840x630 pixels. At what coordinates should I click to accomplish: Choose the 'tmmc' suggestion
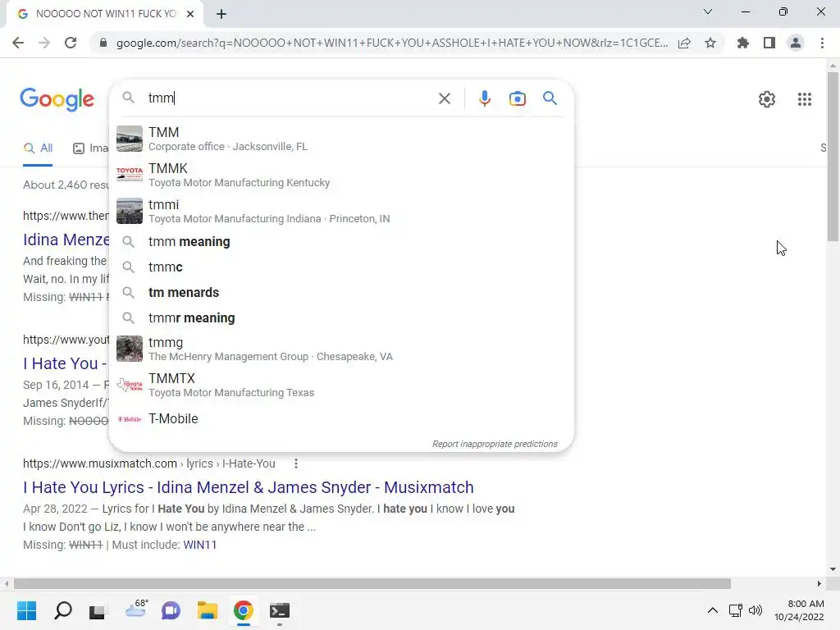[341, 267]
